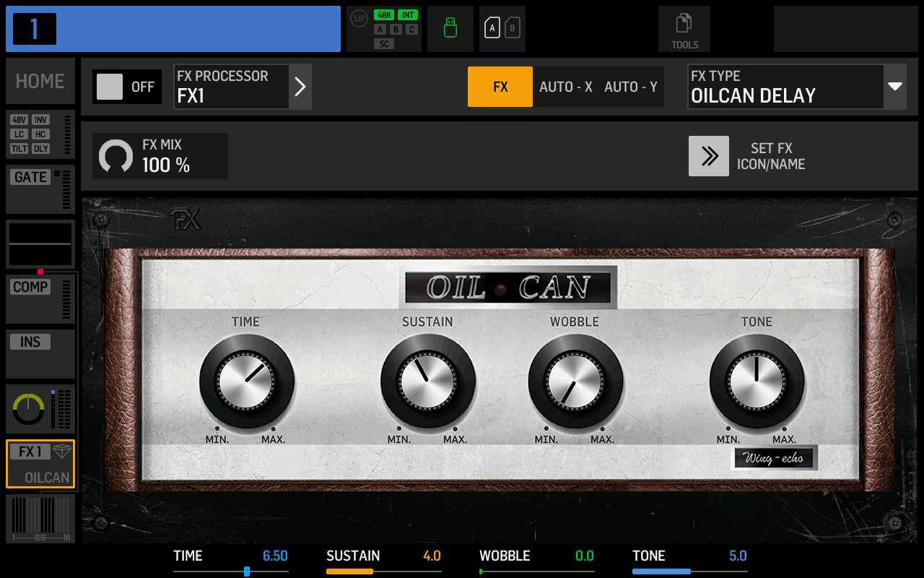Click the A status indicator

(x=380, y=30)
